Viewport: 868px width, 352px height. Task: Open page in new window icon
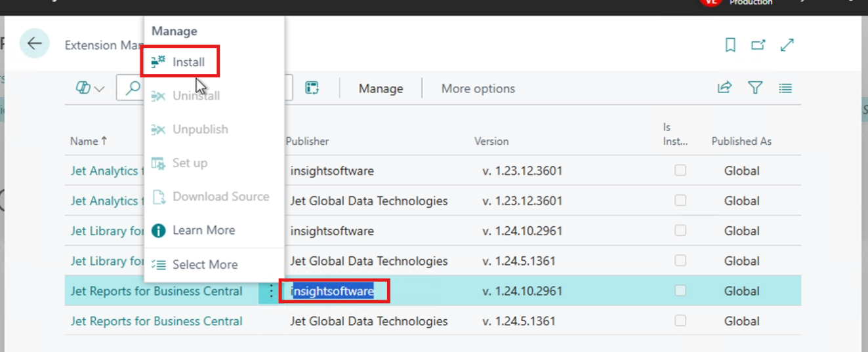[x=758, y=45]
